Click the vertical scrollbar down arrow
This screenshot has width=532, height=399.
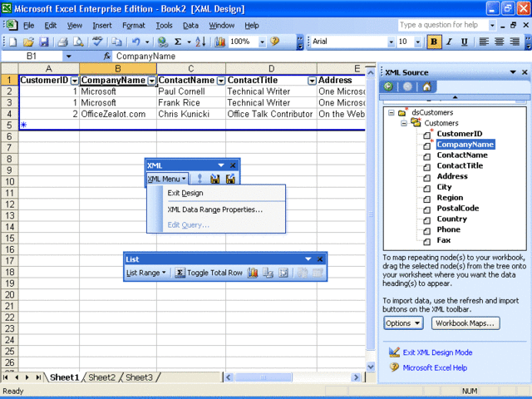[371, 367]
